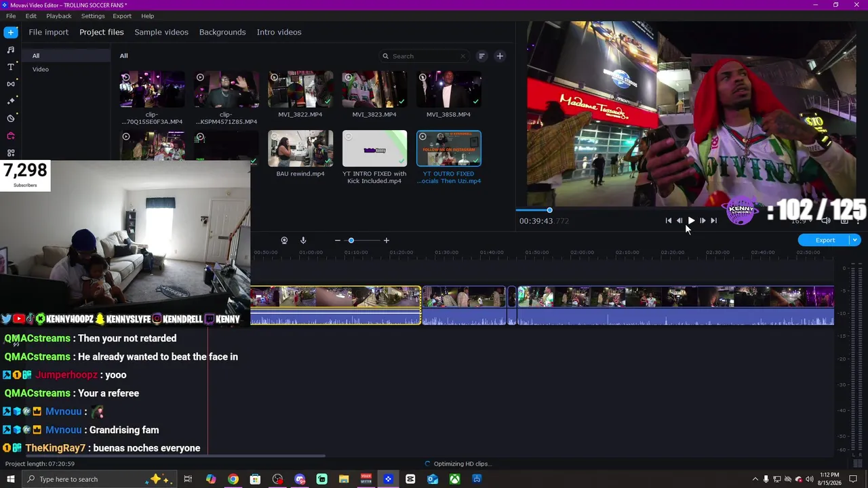Click the Optimizing HD clips status text
Viewport: 868px width, 488px height.
462,464
